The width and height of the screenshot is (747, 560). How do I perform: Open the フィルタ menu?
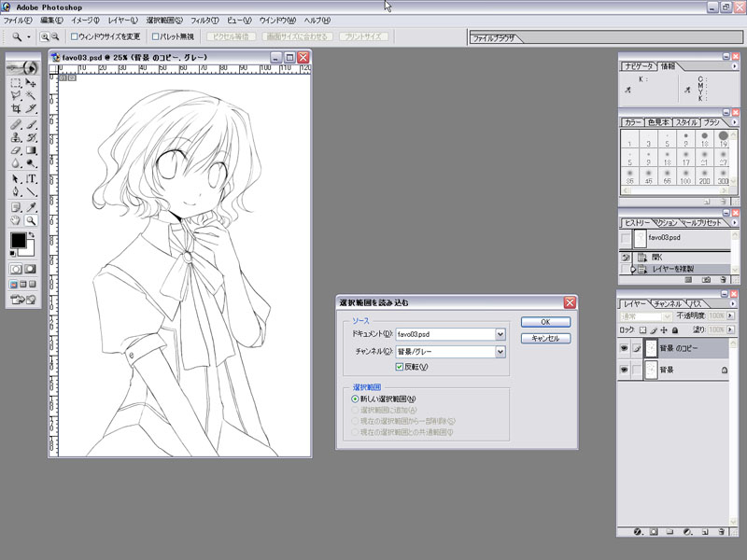coord(204,21)
